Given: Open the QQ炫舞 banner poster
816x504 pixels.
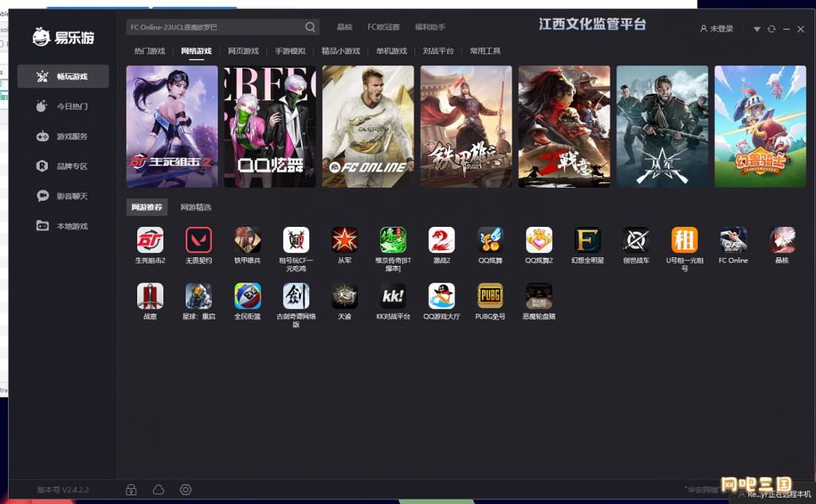Looking at the screenshot, I should point(270,127).
